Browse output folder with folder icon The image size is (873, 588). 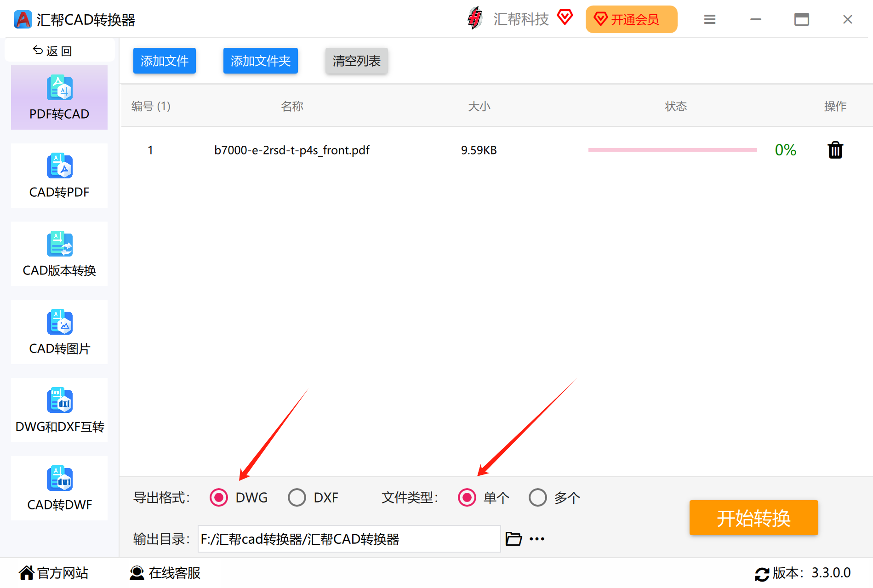pos(514,538)
